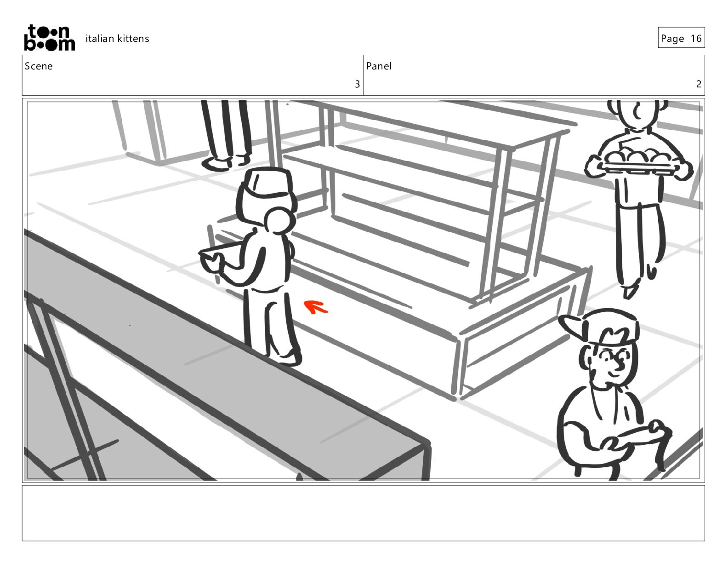Viewport: 728px width, 563px height.
Task: Click the red arrow in the drawing
Action: (316, 307)
